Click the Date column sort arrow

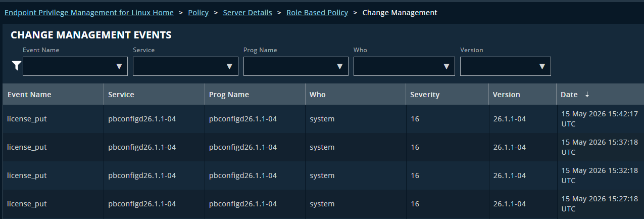(587, 95)
